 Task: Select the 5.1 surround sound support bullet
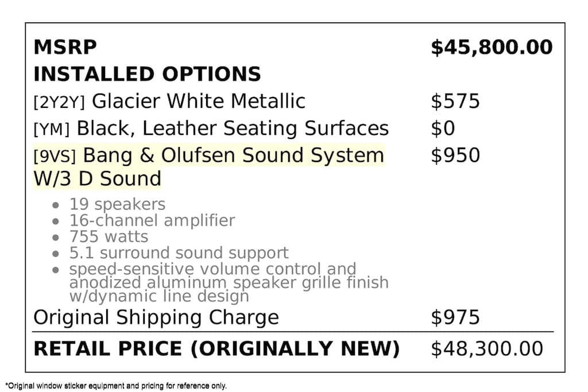(179, 253)
